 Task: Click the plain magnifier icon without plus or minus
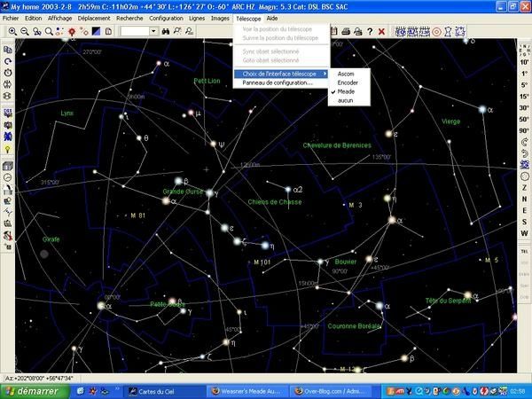[x=49, y=32]
